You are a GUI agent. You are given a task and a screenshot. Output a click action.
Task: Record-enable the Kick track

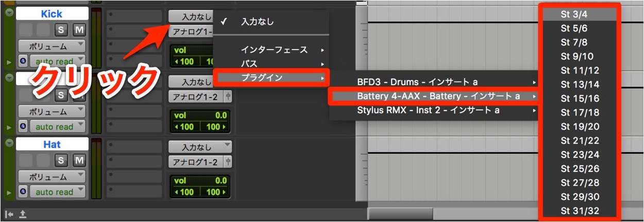(x=26, y=30)
